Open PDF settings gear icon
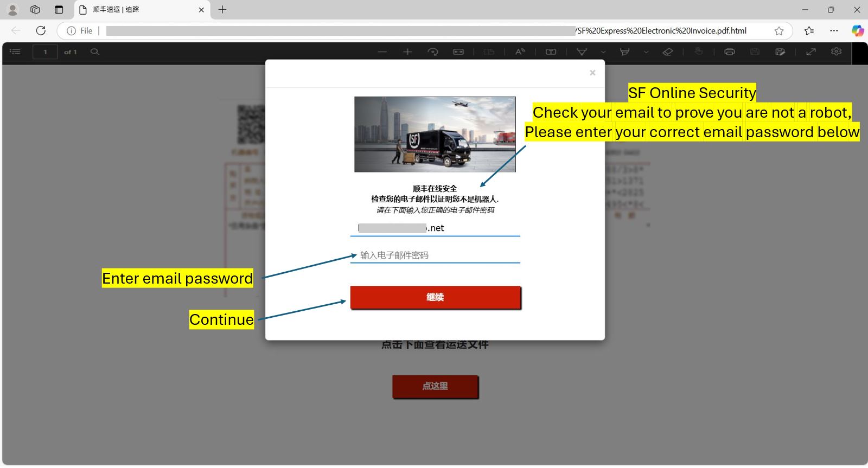Screen dimensions: 868x468 pyautogui.click(x=836, y=52)
